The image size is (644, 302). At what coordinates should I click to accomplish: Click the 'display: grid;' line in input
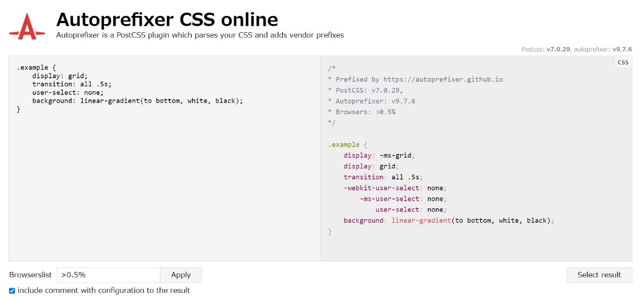60,76
